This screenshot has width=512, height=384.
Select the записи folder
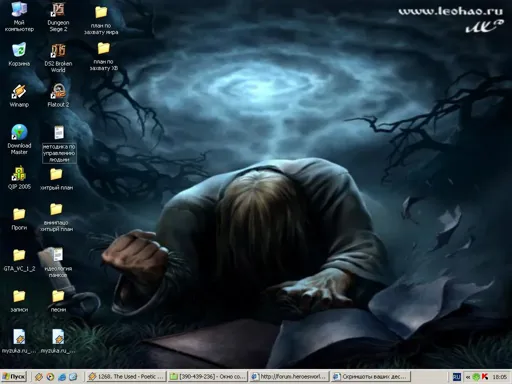(19, 301)
